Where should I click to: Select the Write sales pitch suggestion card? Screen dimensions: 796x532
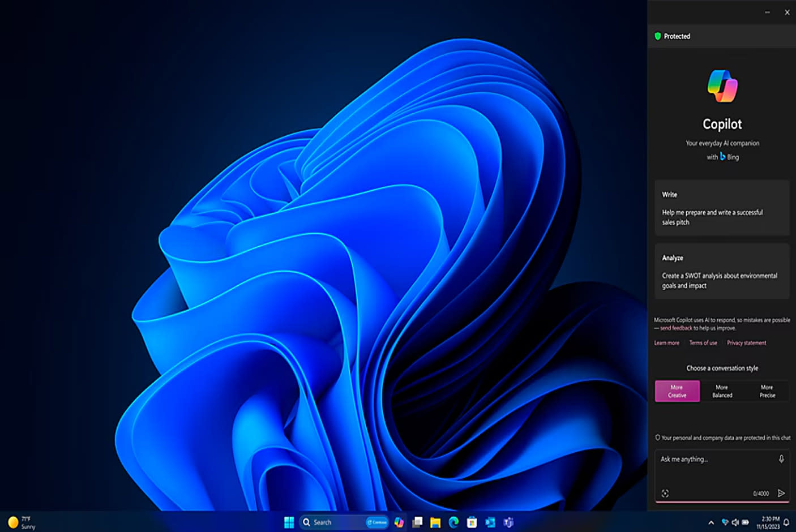click(x=722, y=208)
